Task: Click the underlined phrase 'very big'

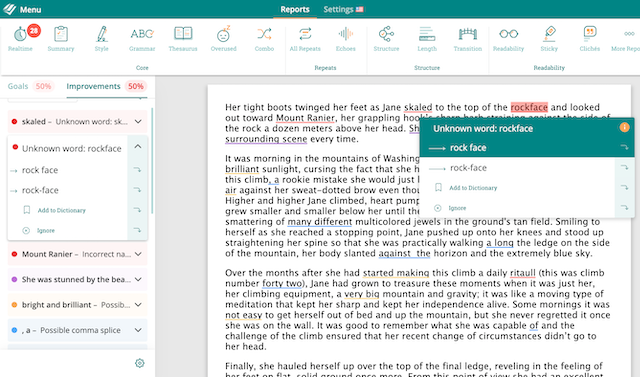Action: click(x=362, y=294)
